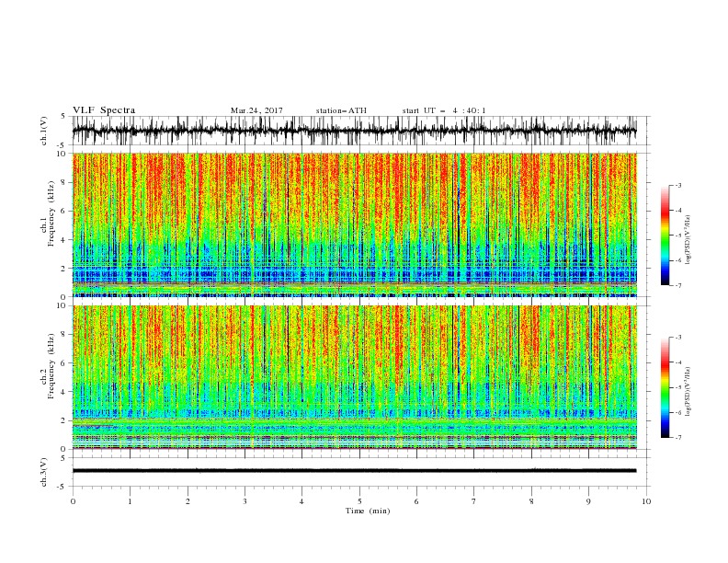Click the '-5' tick on ch.3(V) axis
728x563 pixels.
[63, 487]
